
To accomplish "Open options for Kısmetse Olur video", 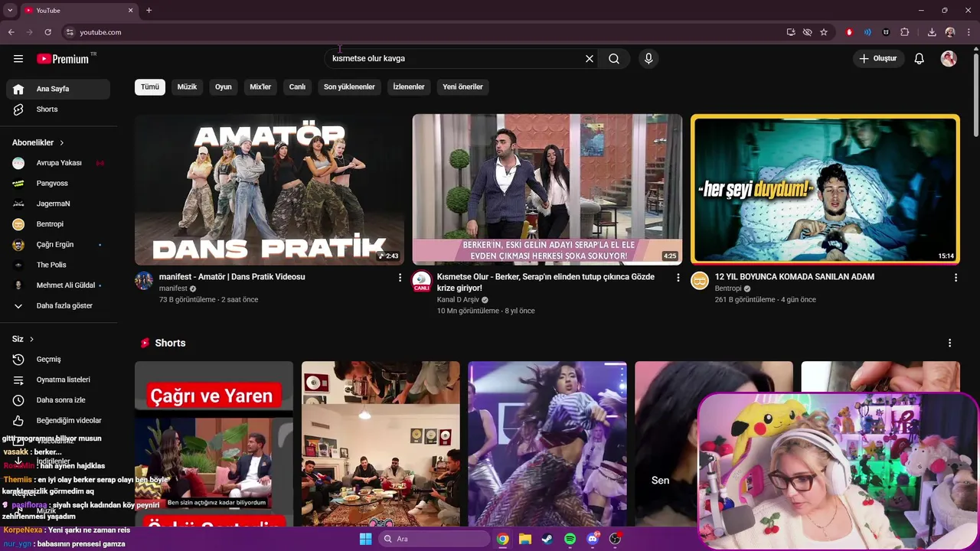I will click(678, 278).
